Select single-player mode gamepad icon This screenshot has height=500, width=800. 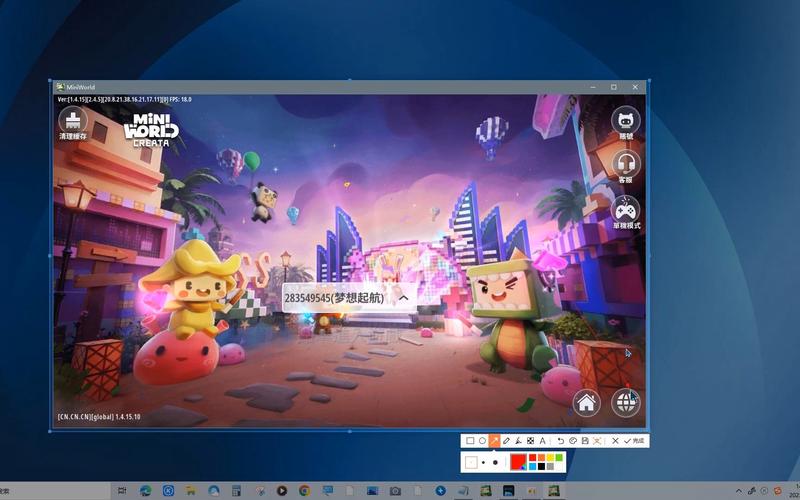626,209
